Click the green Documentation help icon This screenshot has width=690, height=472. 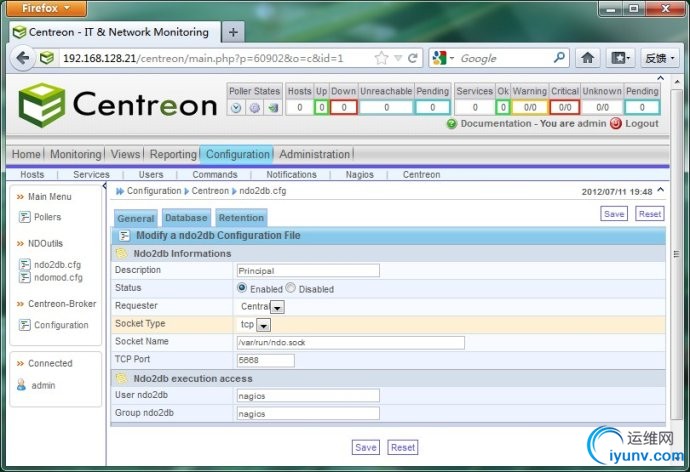(x=452, y=124)
